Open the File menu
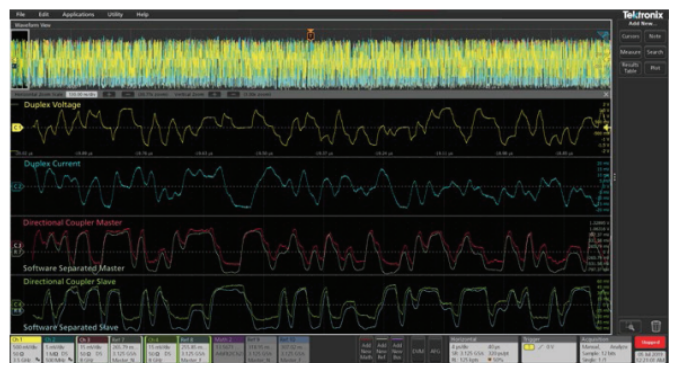 [20, 14]
